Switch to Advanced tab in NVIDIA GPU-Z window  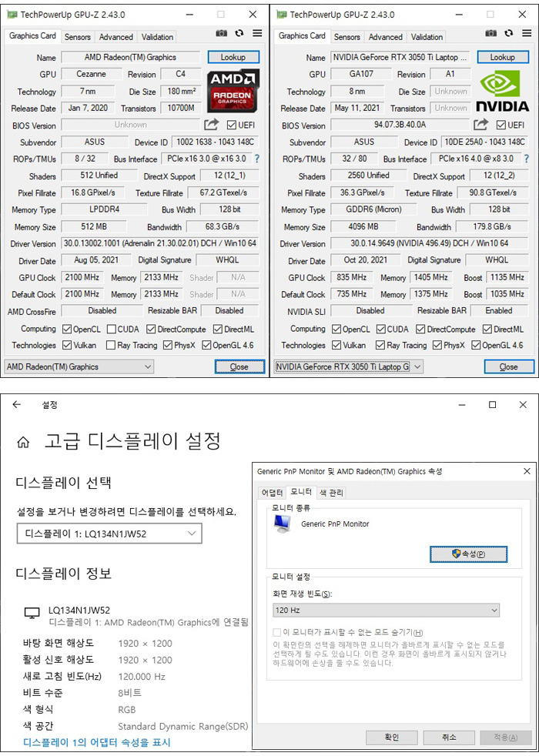click(385, 37)
